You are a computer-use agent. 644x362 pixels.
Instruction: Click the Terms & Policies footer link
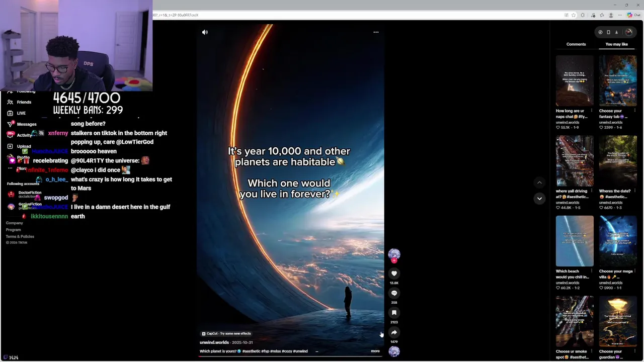point(20,236)
